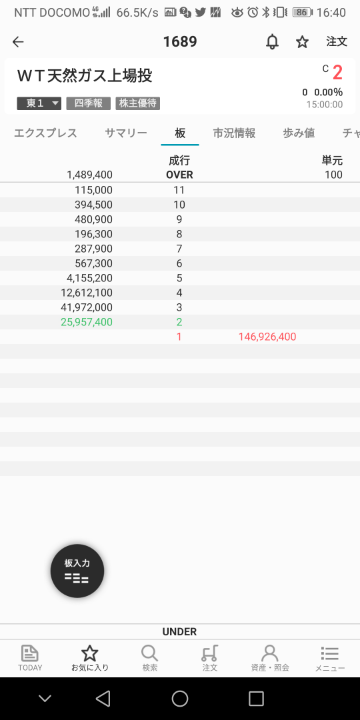Toggle the favorite star for stock 1689
This screenshot has width=360, height=720.
coord(302,42)
